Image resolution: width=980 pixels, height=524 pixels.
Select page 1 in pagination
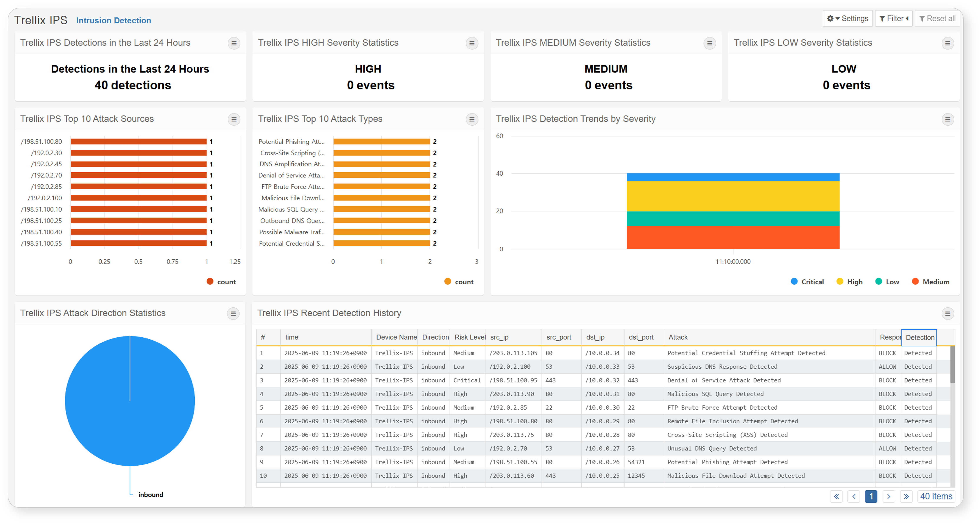[871, 496]
